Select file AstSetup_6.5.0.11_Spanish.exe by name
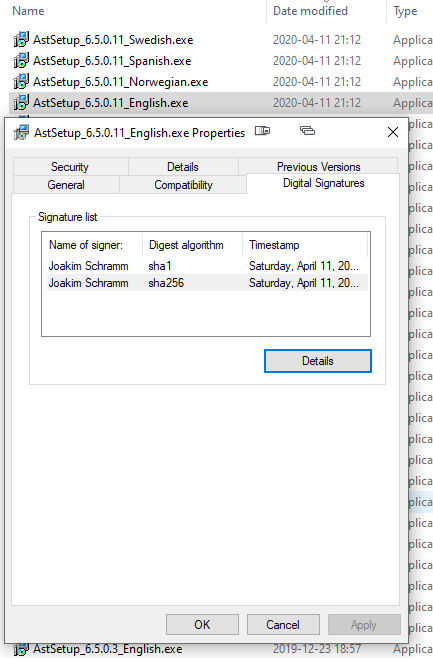This screenshot has width=433, height=658. [112, 61]
